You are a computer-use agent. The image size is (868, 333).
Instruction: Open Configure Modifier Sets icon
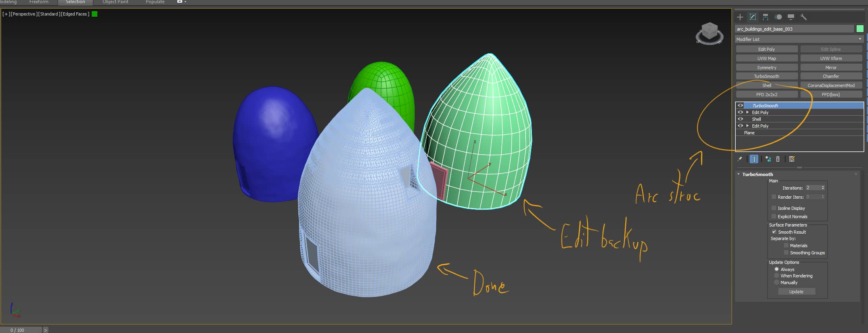792,159
